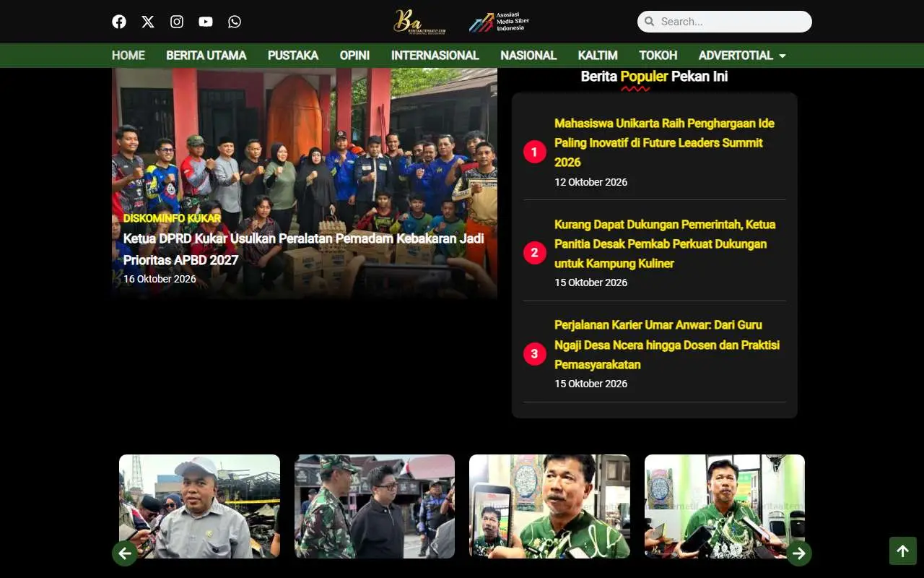Open BERITA UTAMA menu item
This screenshot has width=924, height=578.
[x=206, y=56]
